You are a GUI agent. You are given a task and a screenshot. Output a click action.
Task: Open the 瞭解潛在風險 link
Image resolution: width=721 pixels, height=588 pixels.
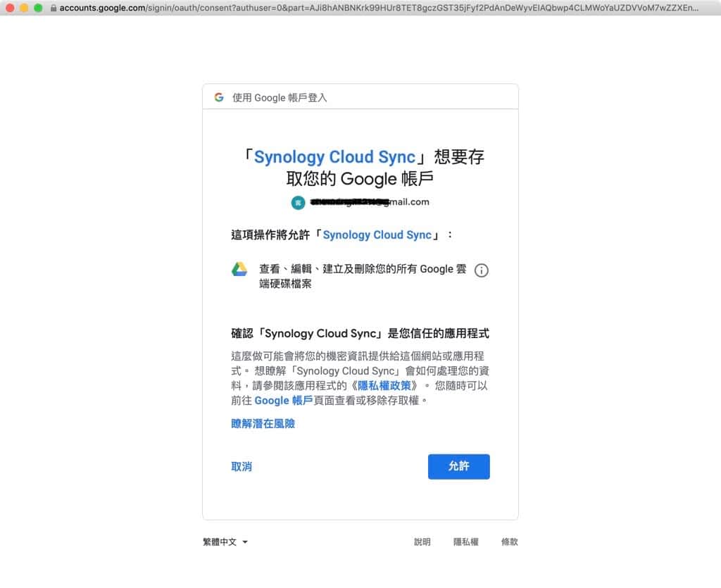(263, 423)
